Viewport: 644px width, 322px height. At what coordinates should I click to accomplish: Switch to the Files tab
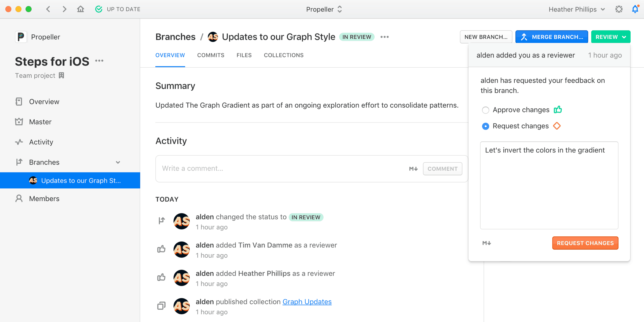pos(244,55)
